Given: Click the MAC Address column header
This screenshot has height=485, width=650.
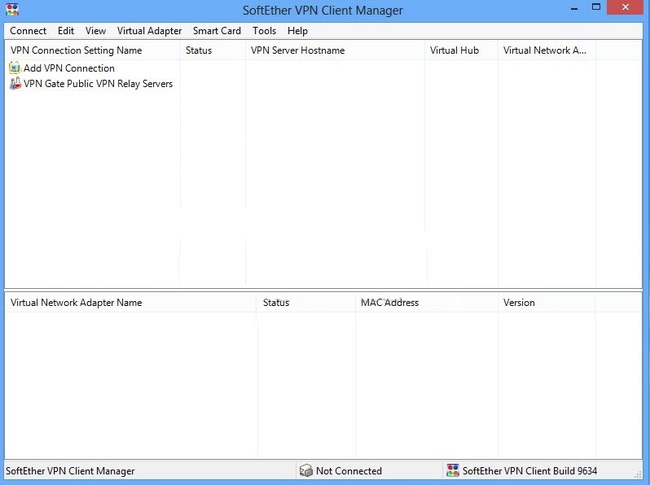Looking at the screenshot, I should pos(427,303).
